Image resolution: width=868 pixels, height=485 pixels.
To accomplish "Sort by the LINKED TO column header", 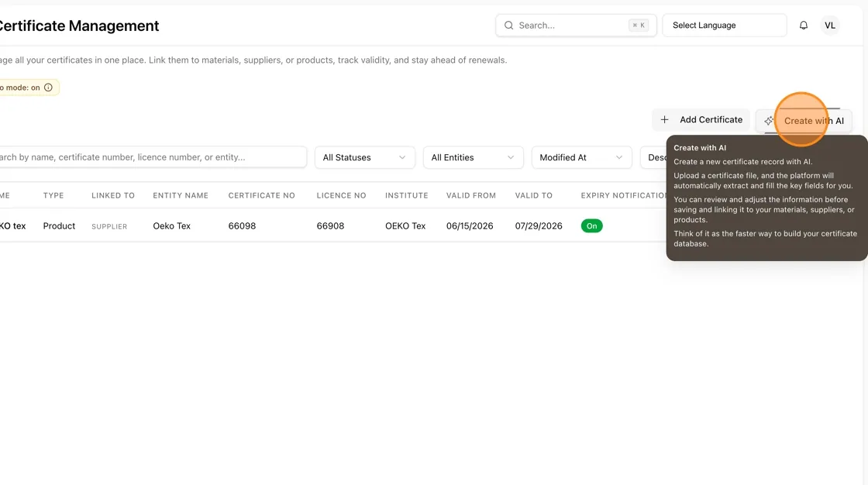I will [113, 195].
